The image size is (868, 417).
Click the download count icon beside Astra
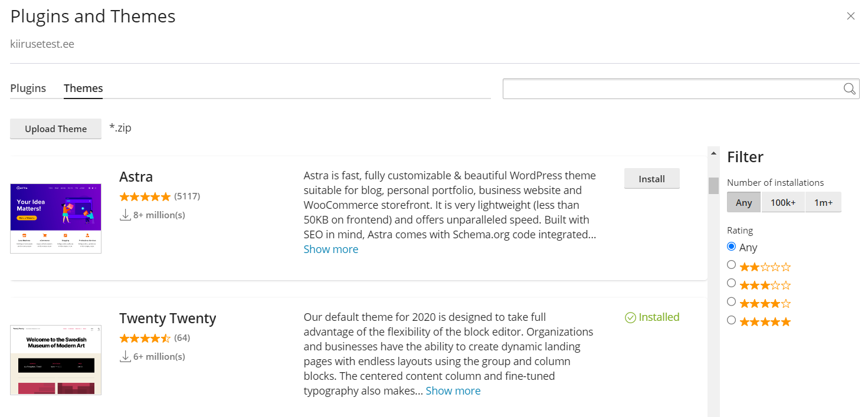pos(126,215)
